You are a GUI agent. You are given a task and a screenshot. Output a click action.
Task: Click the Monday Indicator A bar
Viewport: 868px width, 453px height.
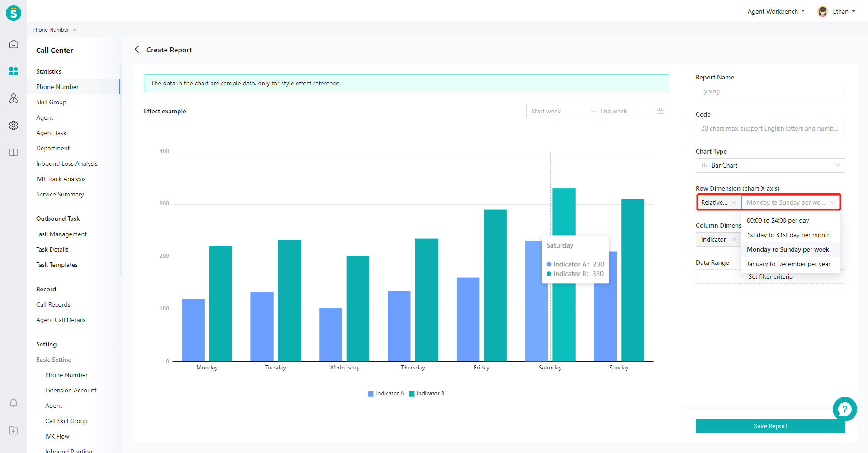pos(193,330)
